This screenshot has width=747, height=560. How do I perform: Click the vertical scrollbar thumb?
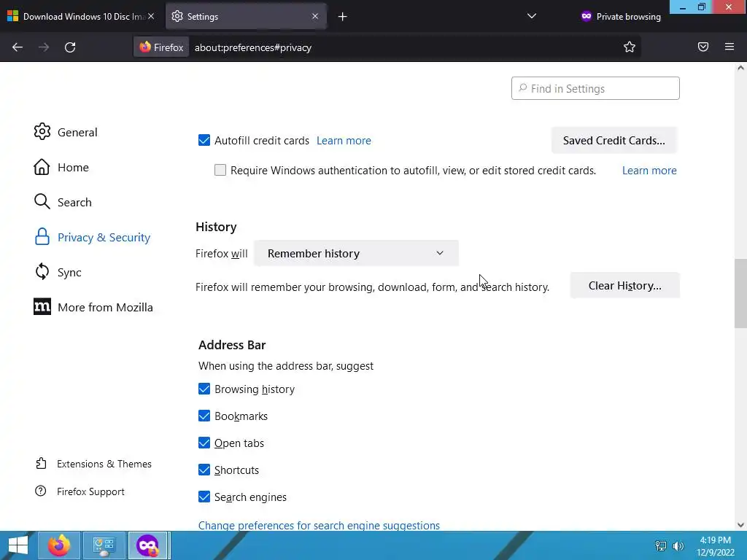coord(740,293)
